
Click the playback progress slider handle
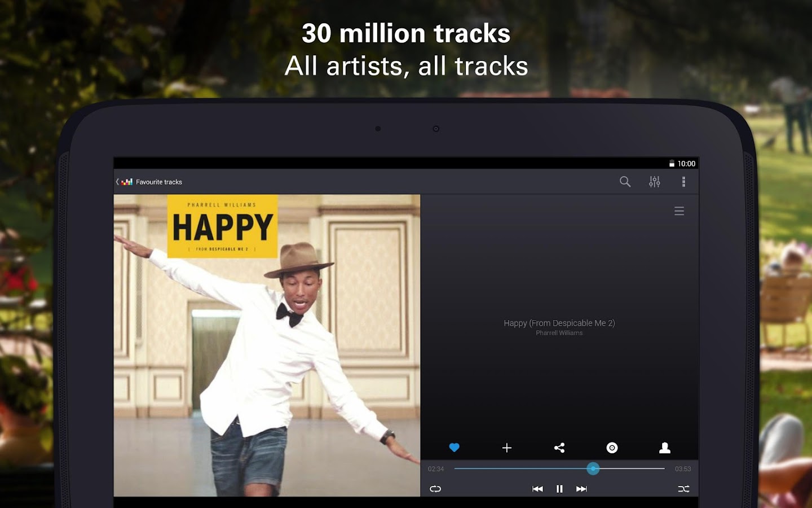click(593, 468)
